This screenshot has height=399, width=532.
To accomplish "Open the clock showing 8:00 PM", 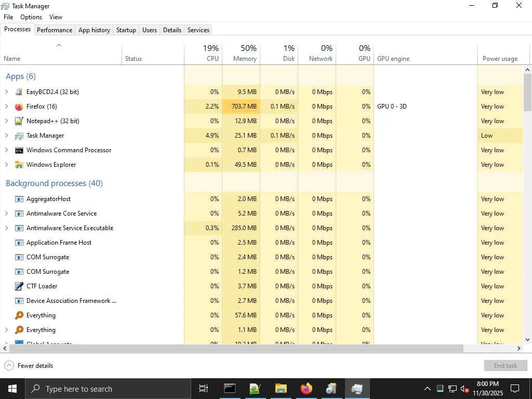I will click(488, 389).
